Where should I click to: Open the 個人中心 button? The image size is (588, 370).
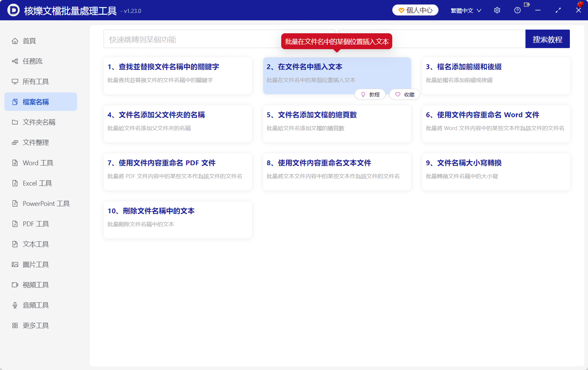(415, 10)
